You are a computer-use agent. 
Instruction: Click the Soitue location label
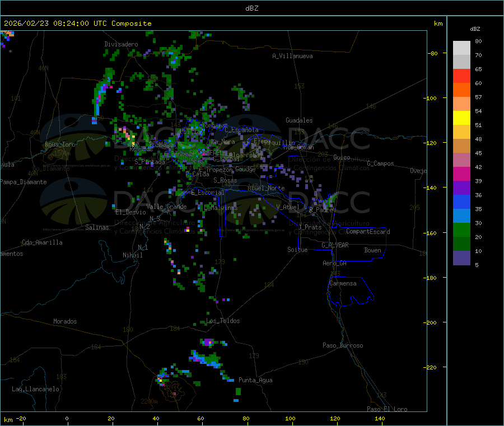tap(298, 250)
